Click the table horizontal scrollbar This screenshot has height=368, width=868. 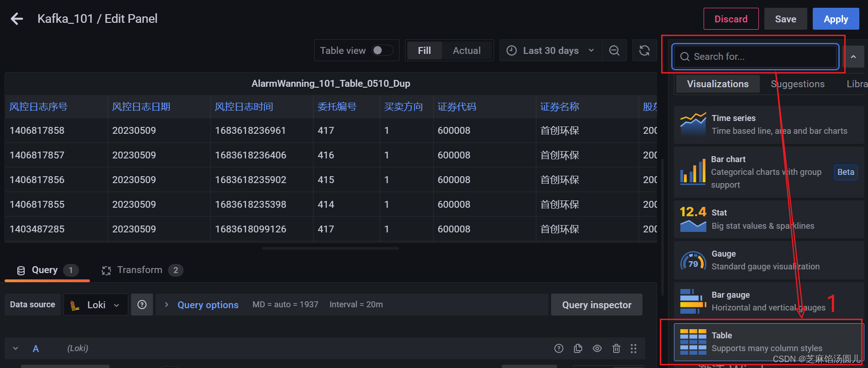coord(331,248)
